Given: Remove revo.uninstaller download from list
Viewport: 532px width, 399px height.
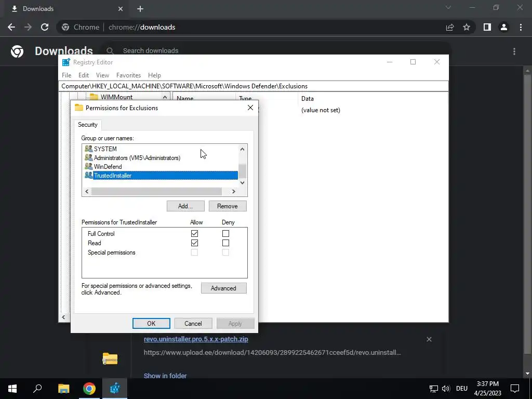Looking at the screenshot, I should 429,339.
